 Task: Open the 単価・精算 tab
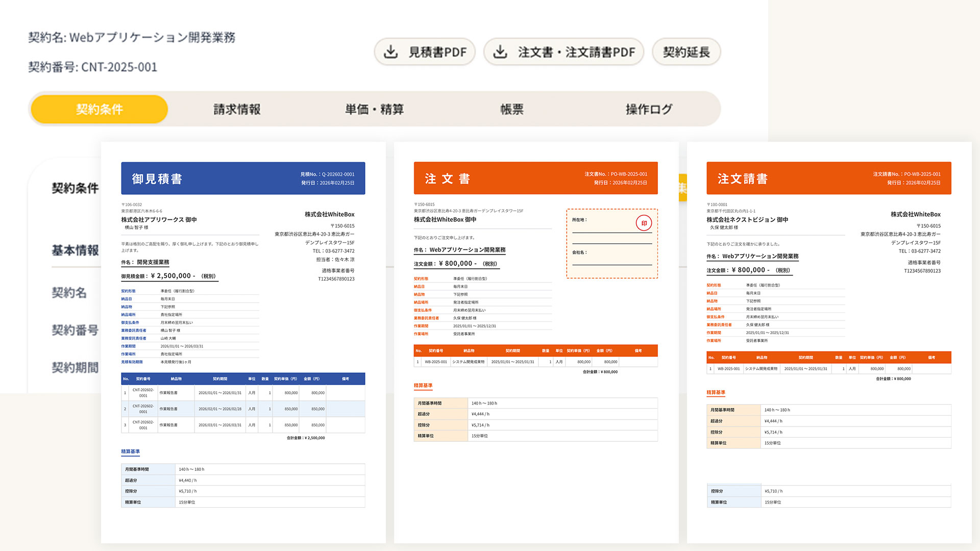(x=374, y=109)
